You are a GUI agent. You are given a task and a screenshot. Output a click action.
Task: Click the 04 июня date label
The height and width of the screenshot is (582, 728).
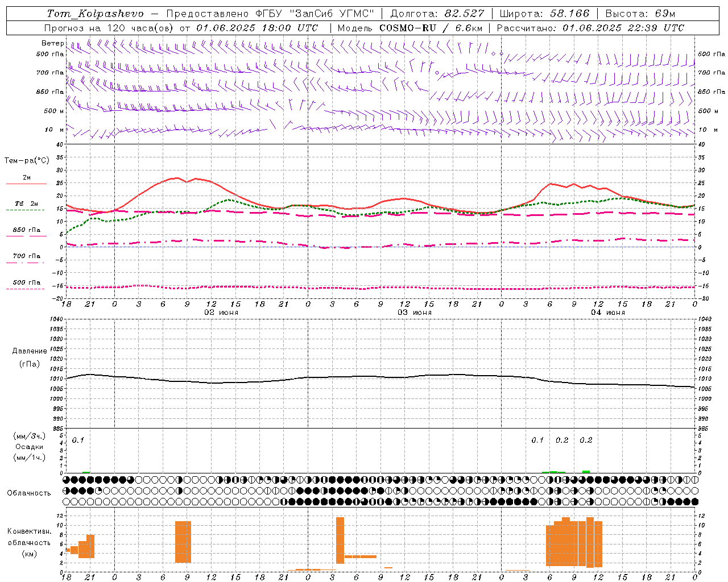pos(608,313)
